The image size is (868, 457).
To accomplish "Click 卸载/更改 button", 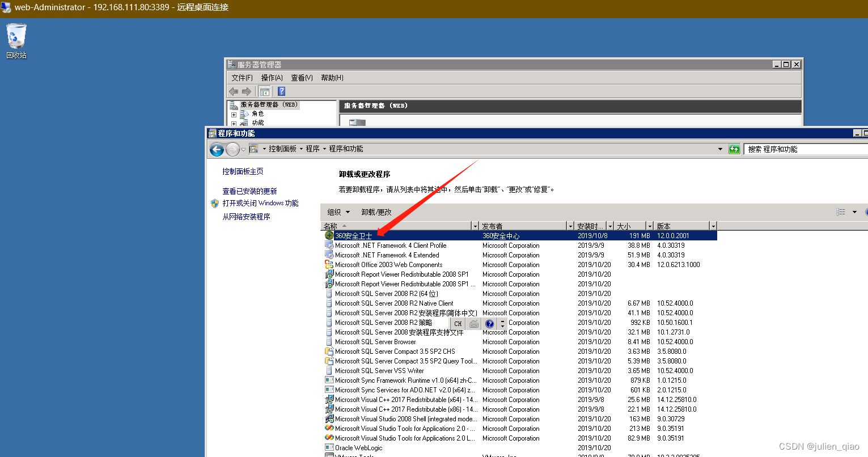I will 376,212.
